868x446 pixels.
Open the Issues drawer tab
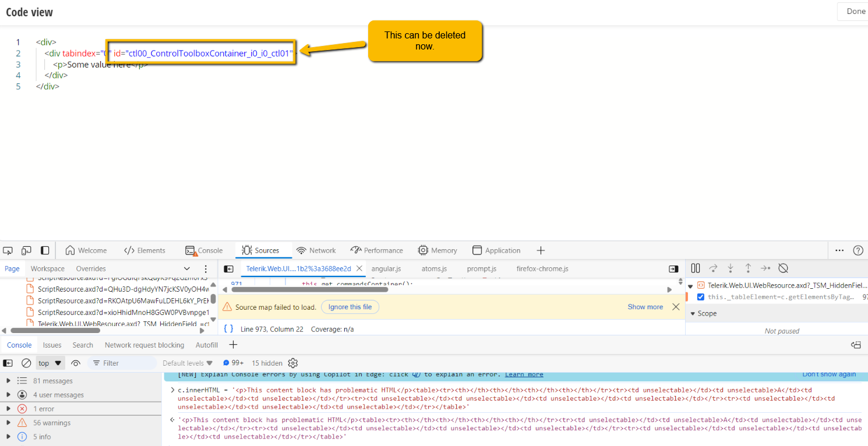[52, 345]
